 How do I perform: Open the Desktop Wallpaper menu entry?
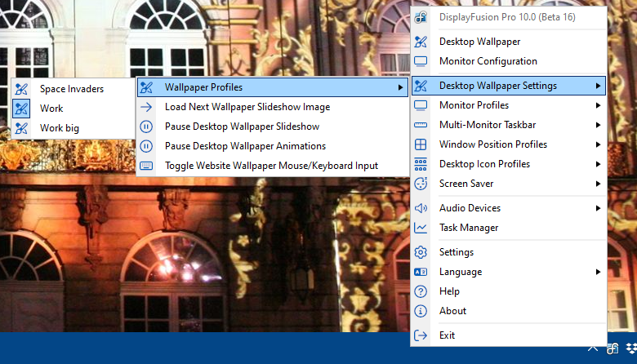click(509, 42)
